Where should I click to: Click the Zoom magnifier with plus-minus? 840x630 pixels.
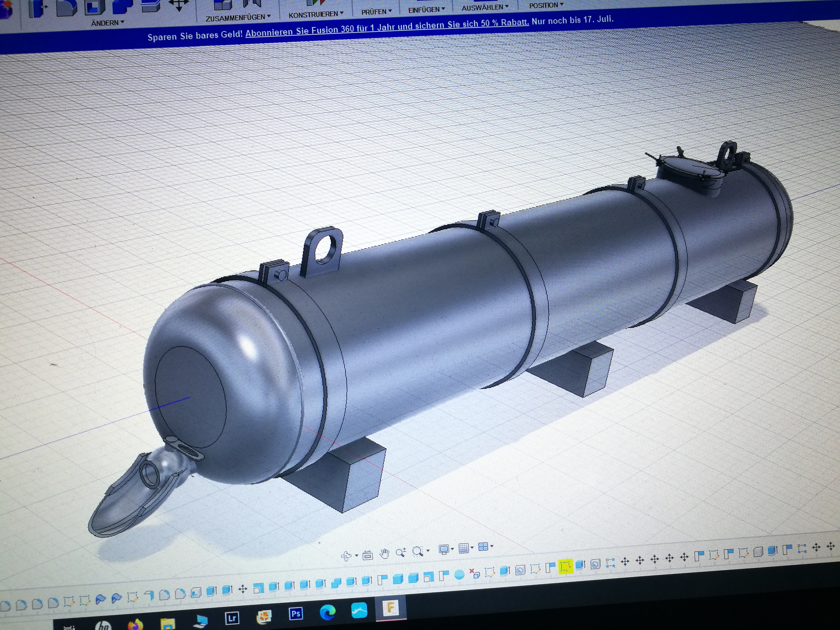(x=401, y=553)
